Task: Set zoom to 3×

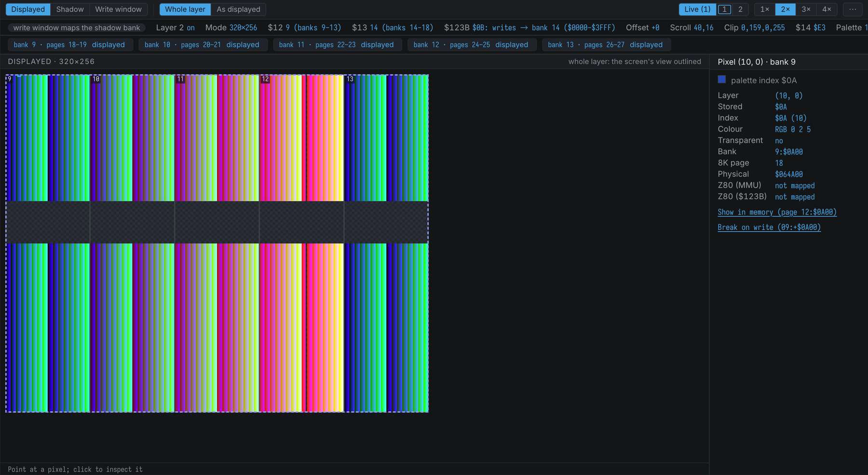Action: tap(806, 9)
